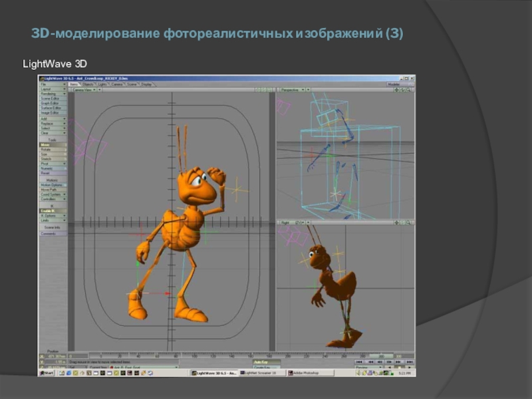
Task: Open the Right viewport type dropdown
Action: (292, 223)
